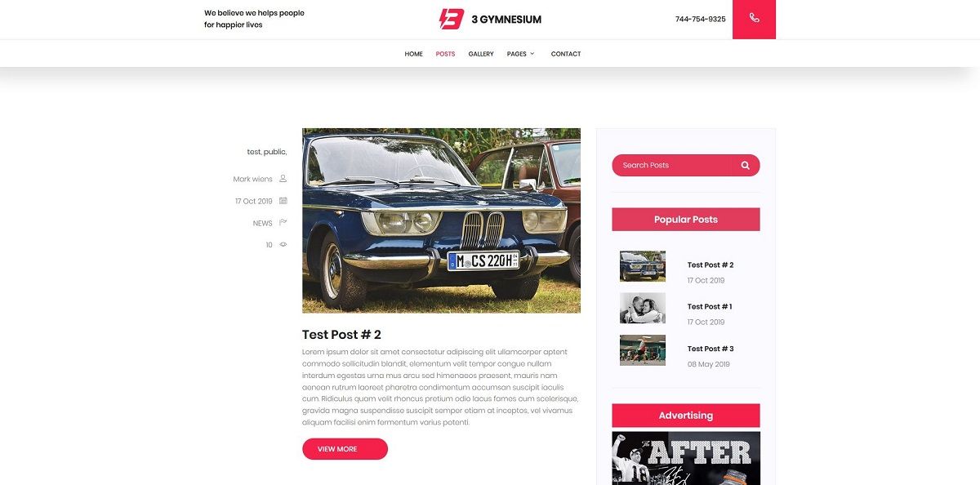Image resolution: width=980 pixels, height=485 pixels.
Task: Expand the Pages menu chevron
Action: [x=532, y=54]
